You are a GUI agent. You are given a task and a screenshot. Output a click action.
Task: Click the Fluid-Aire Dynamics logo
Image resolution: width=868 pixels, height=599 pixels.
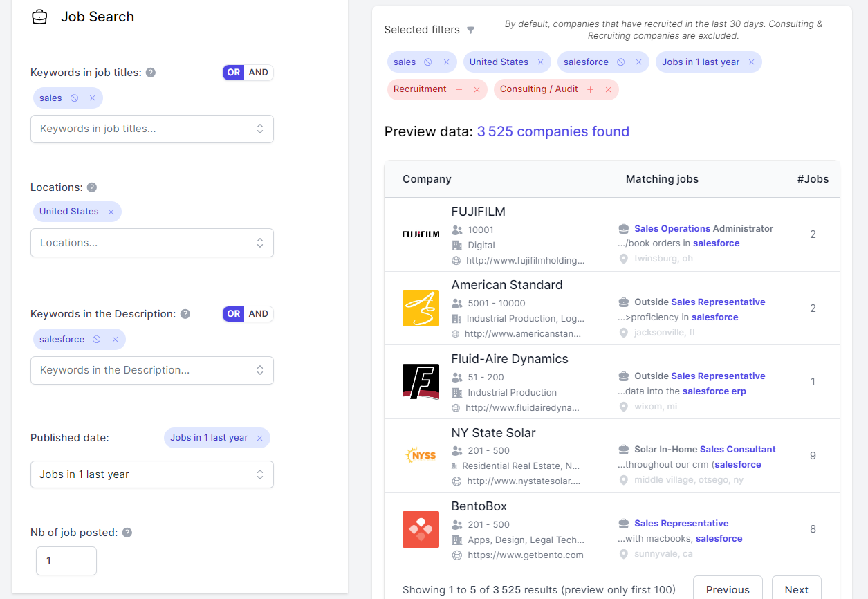tap(421, 382)
